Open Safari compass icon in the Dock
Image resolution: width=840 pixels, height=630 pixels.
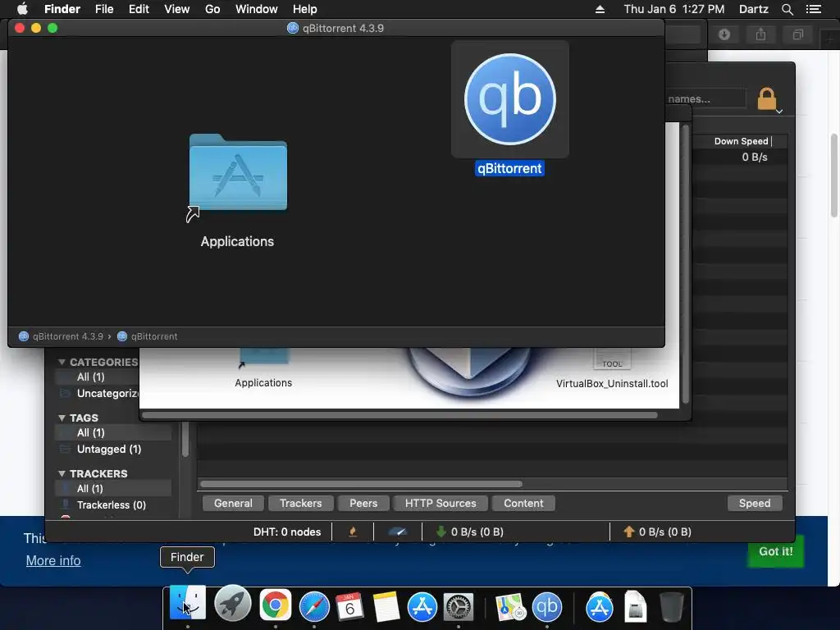click(314, 606)
